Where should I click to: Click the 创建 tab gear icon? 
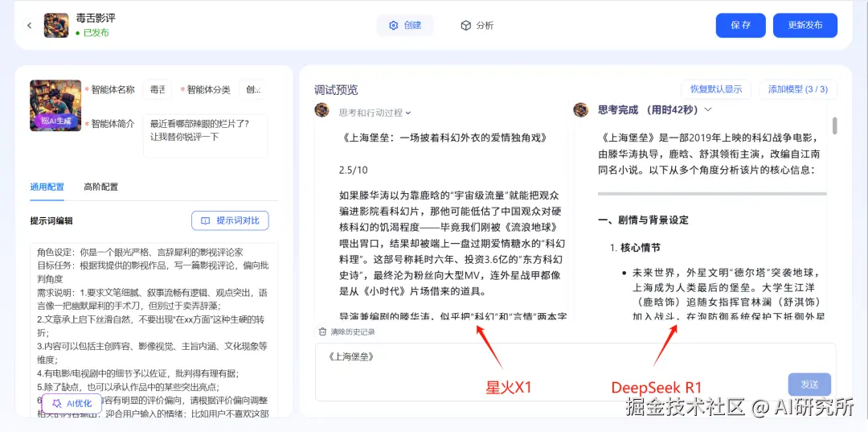click(x=394, y=26)
